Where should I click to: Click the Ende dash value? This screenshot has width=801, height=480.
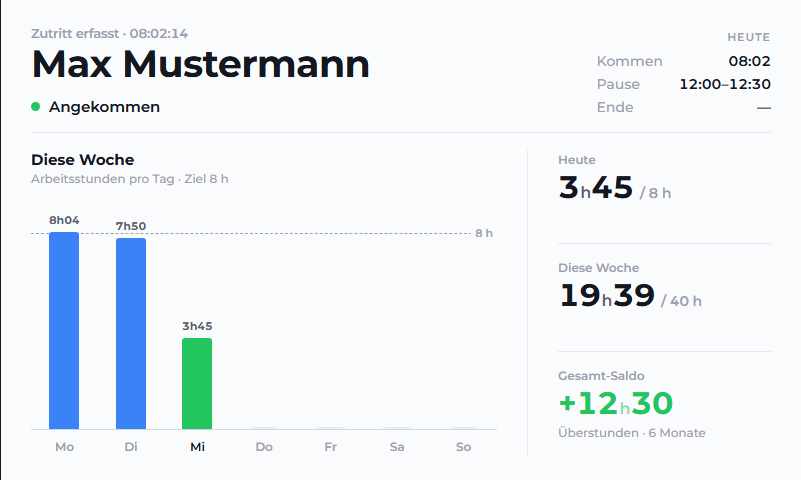pyautogui.click(x=764, y=108)
